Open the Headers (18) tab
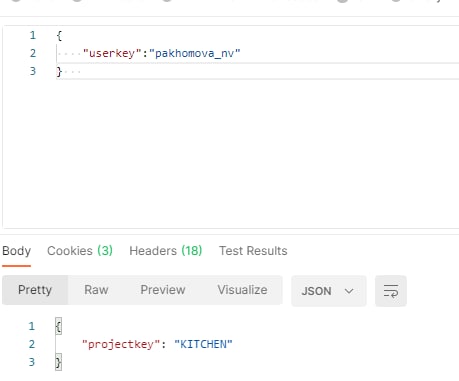This screenshot has height=381, width=459. click(x=166, y=251)
